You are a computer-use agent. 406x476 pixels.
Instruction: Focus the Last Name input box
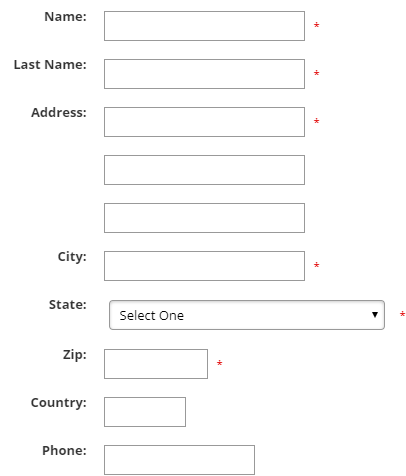point(204,74)
